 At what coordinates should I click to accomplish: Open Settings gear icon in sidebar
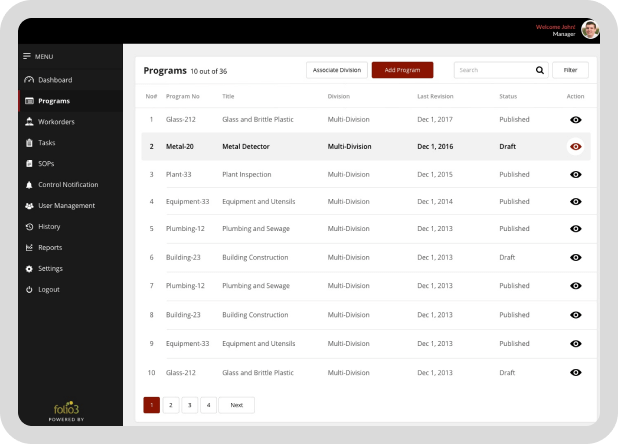pyautogui.click(x=29, y=269)
